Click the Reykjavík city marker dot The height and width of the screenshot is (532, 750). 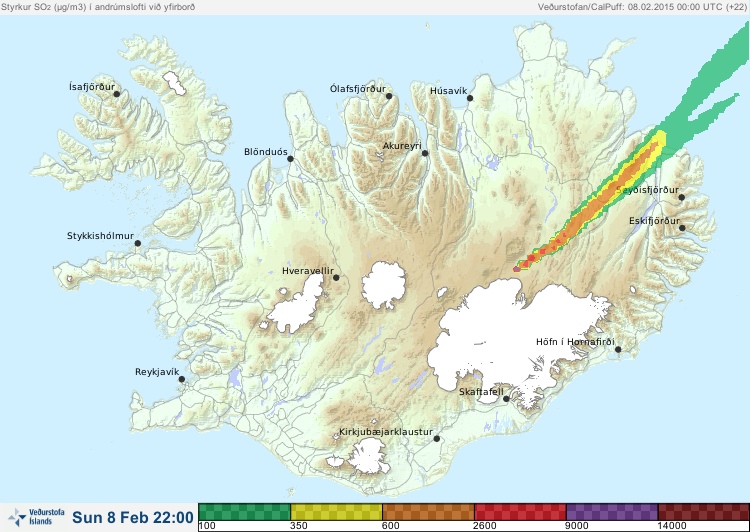[182, 379]
